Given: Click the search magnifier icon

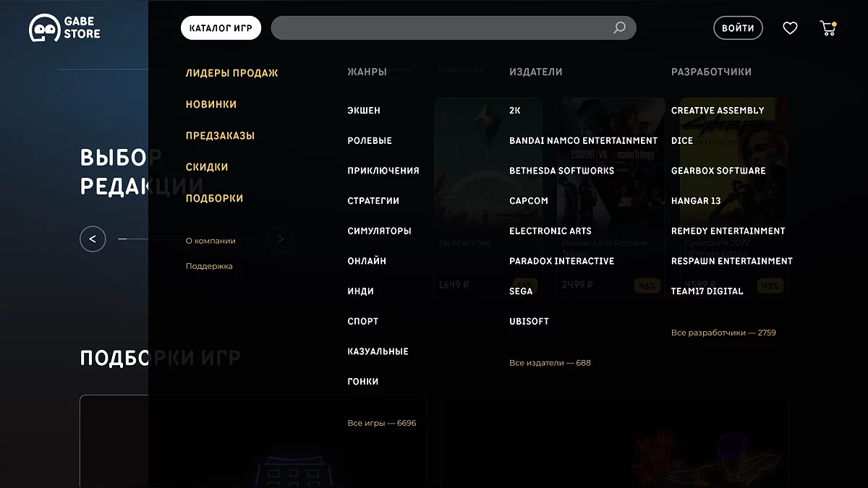Looking at the screenshot, I should pos(619,28).
